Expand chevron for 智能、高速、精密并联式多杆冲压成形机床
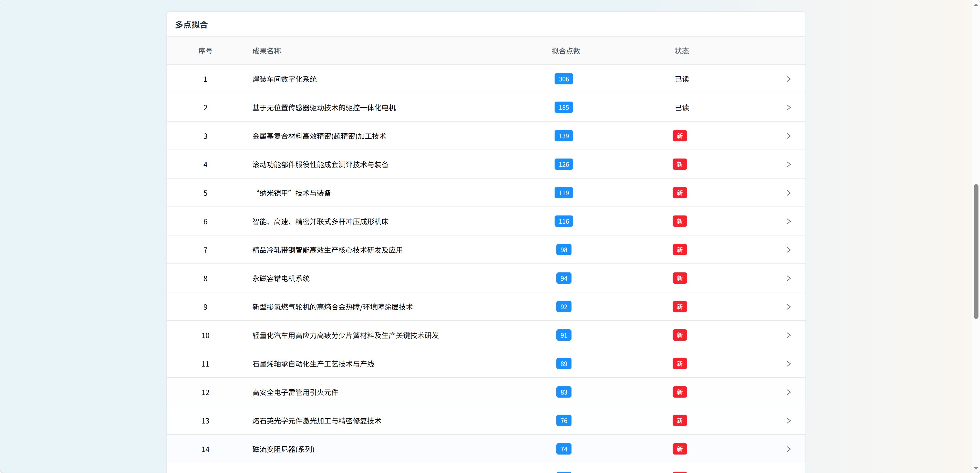The width and height of the screenshot is (980, 473). coord(788,221)
